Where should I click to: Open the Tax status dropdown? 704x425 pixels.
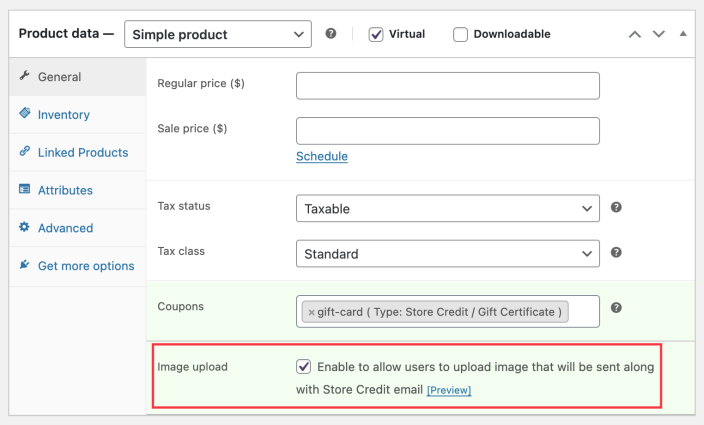pos(447,209)
